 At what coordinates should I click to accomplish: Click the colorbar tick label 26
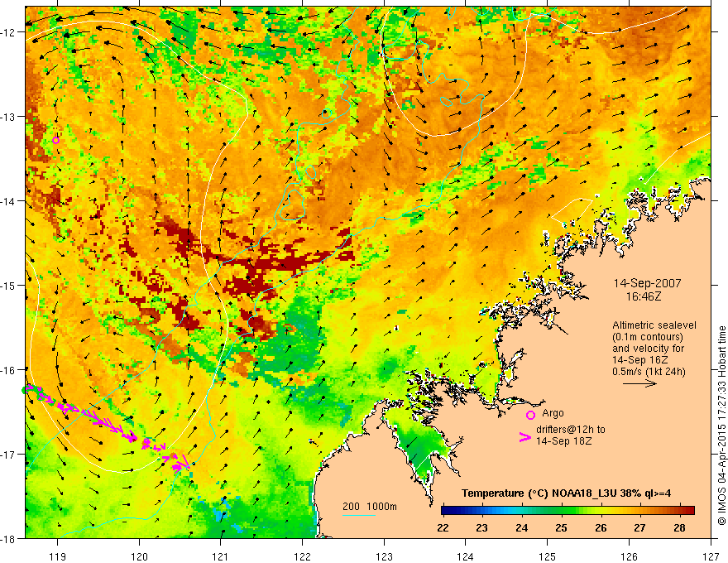click(x=601, y=527)
